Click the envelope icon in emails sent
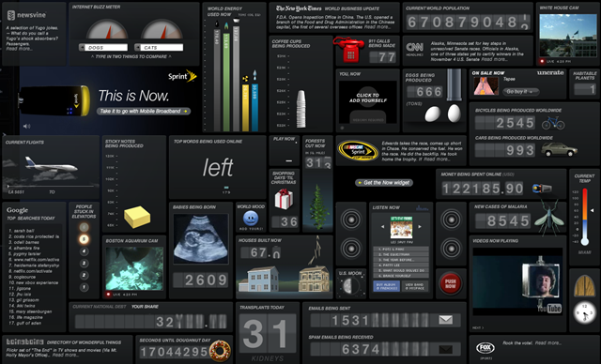Viewport: 601px width, 364px height. [x=445, y=320]
